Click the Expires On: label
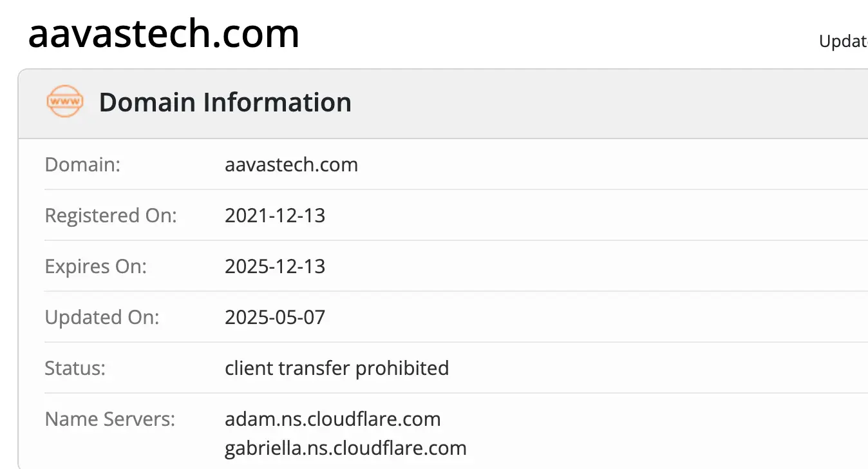 [95, 266]
